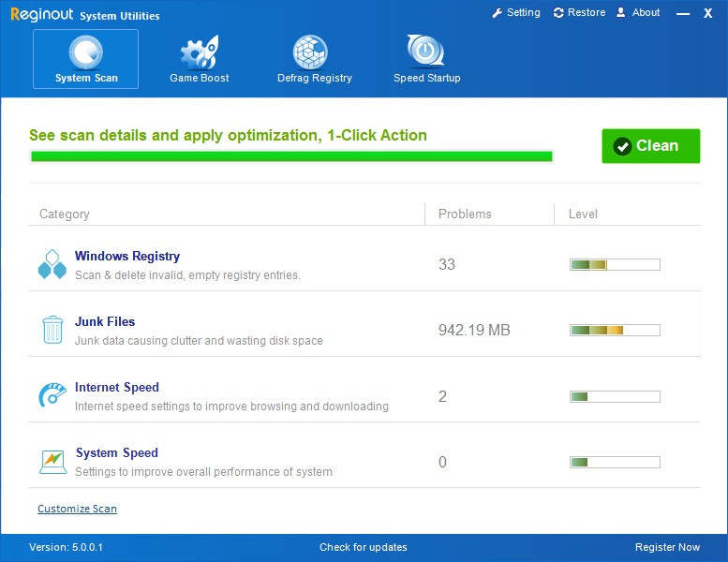The width and height of the screenshot is (728, 562).
Task: Click Version: 5.0.0.1 text
Action: tap(66, 547)
